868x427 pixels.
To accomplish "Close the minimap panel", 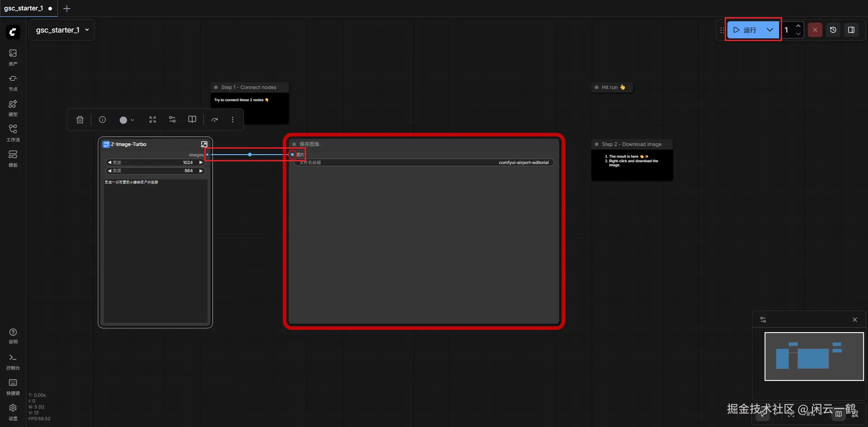I will pos(855,319).
